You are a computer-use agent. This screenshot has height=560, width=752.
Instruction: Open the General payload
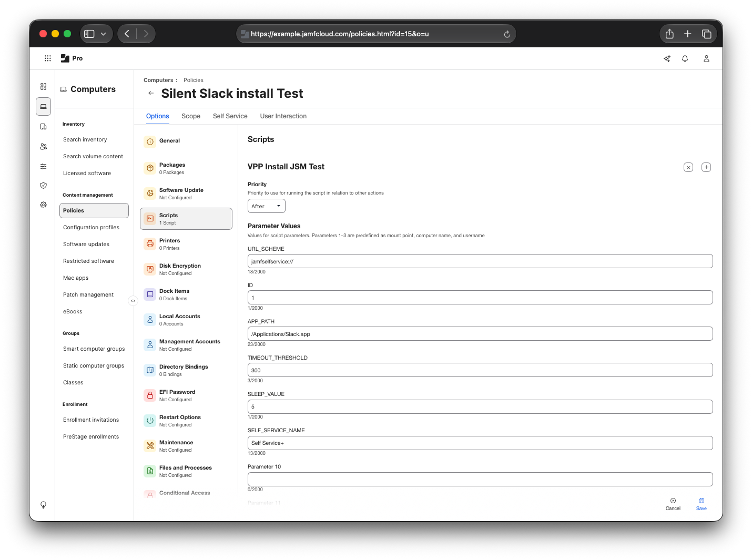[x=186, y=141]
